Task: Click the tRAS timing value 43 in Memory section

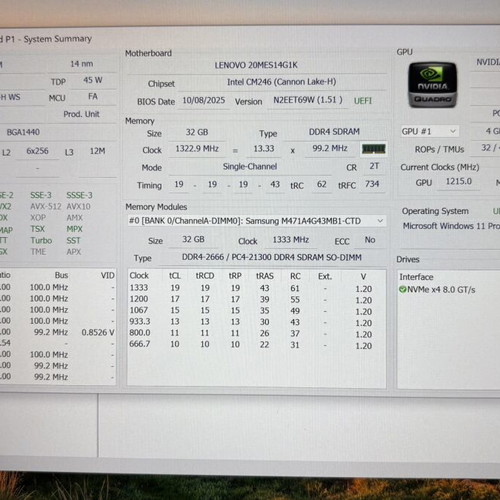Action: pyautogui.click(x=275, y=184)
